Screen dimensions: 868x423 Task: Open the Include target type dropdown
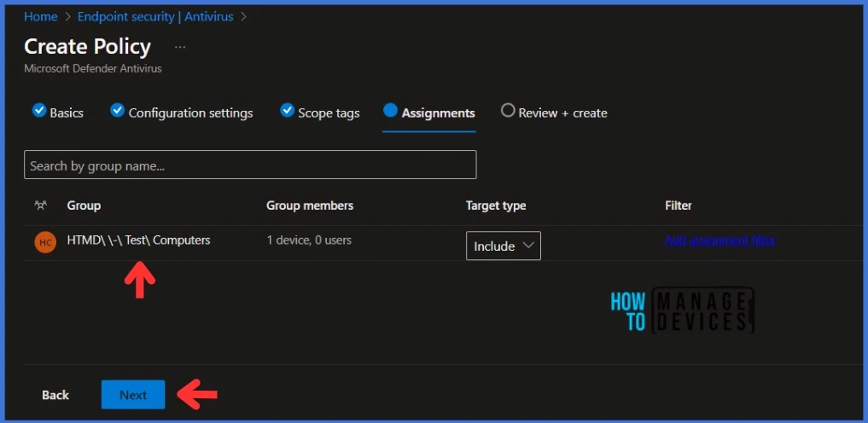click(504, 246)
